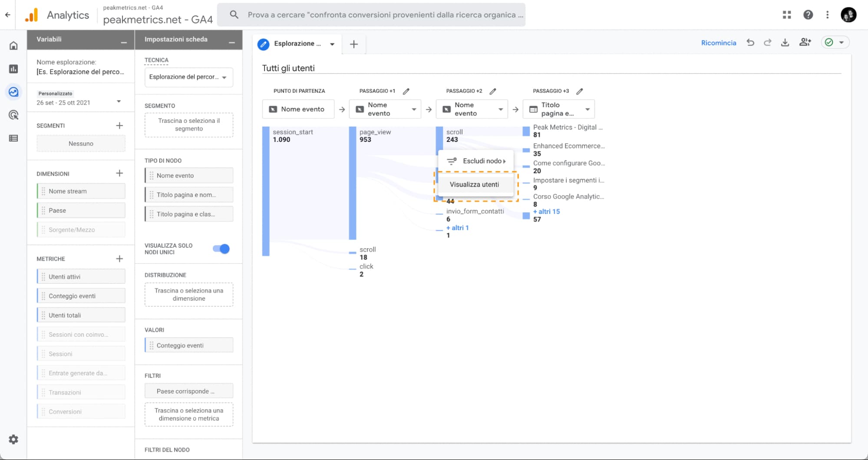
Task: Open Admin settings gear icon
Action: 13,439
